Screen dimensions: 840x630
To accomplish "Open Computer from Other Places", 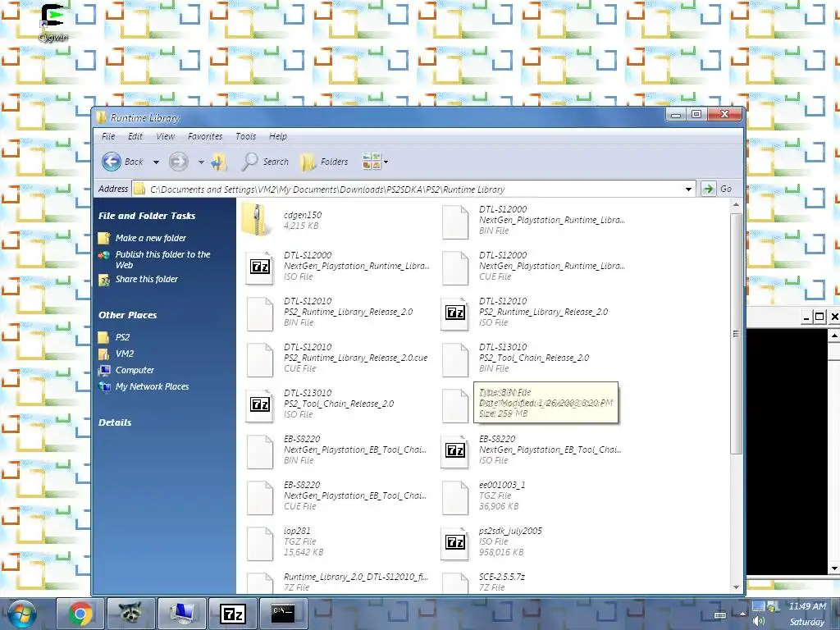I will pyautogui.click(x=135, y=370).
